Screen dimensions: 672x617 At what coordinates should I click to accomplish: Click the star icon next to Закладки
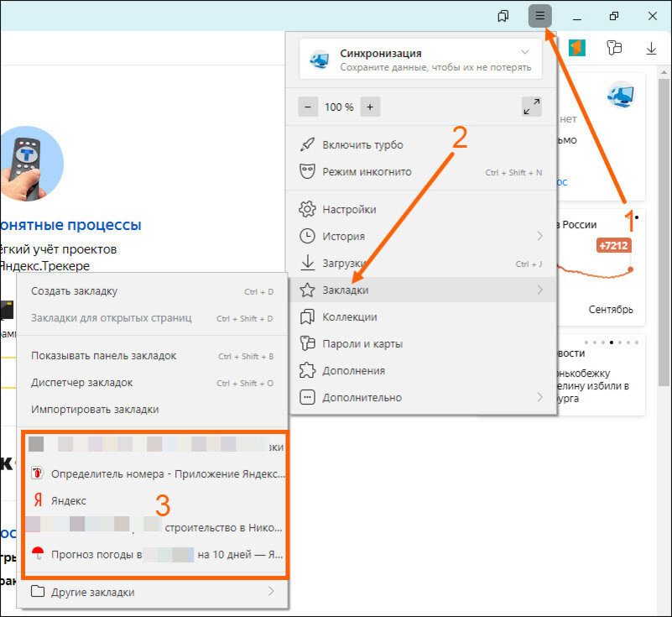[x=307, y=290]
